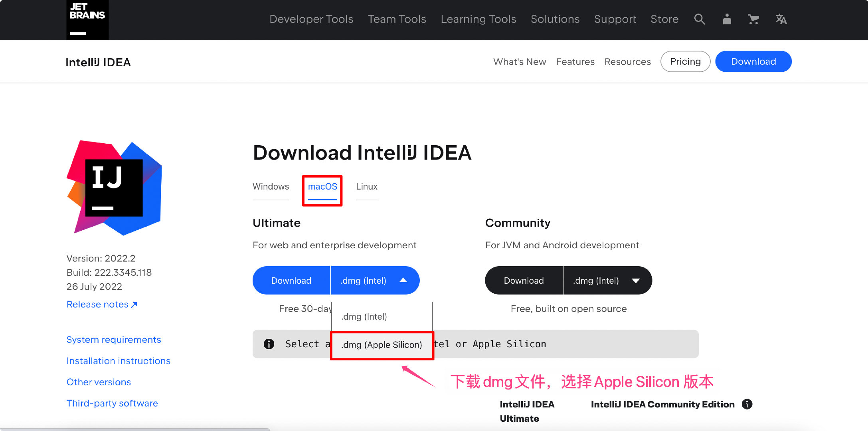Viewport: 868px width, 431px height.
Task: Open Support menu
Action: pos(615,19)
